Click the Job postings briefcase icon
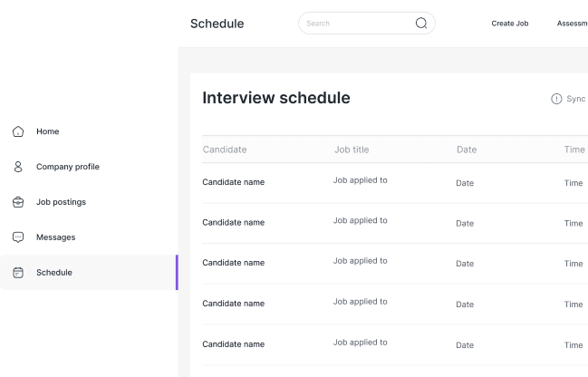This screenshot has height=377, width=588. coord(18,202)
